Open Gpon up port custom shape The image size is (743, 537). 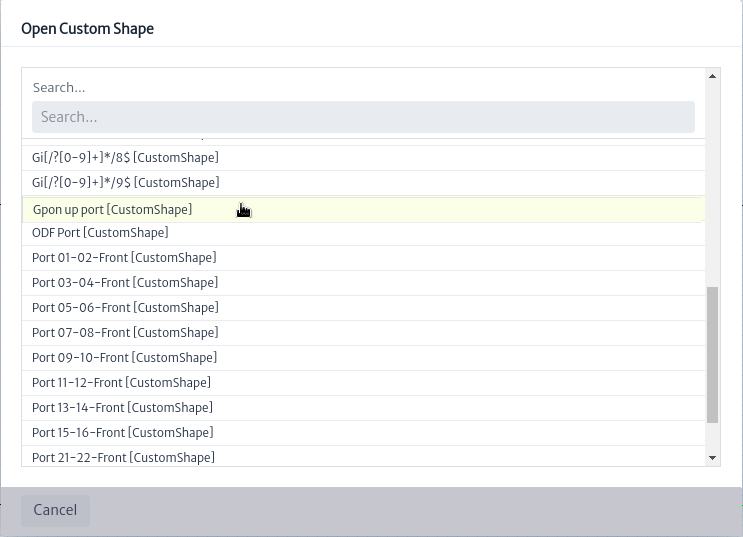(363, 209)
